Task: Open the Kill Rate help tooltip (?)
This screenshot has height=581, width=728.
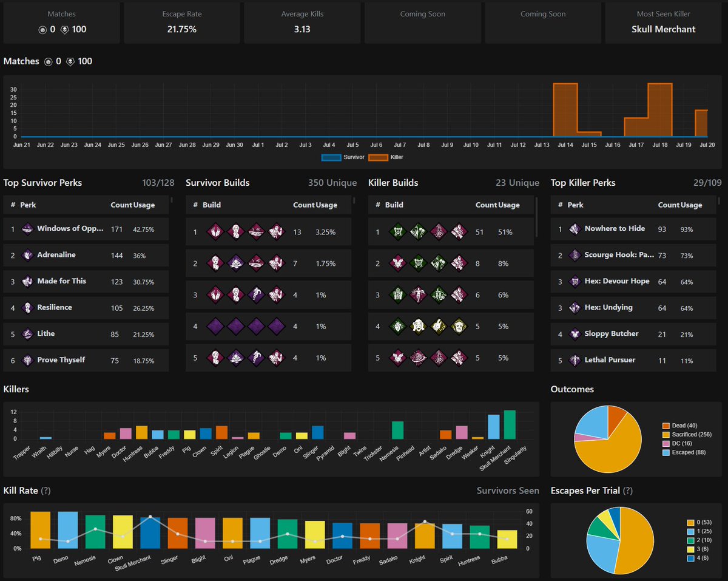Action: 46,491
